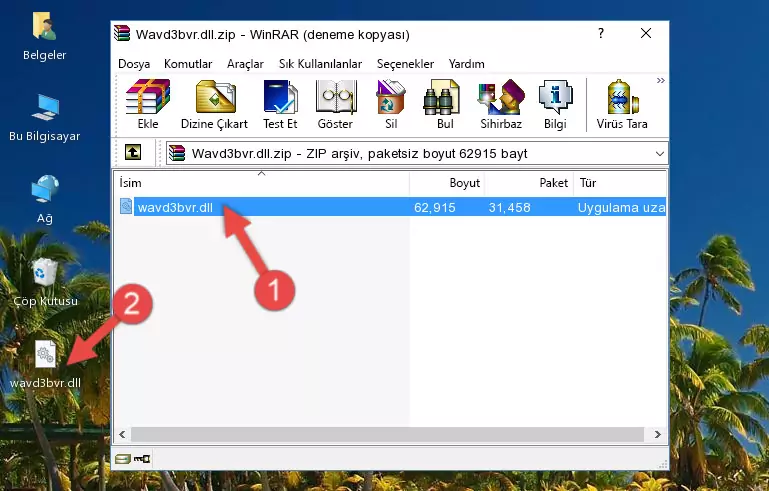
Task: Select the Belgeler desktop icon
Action: coord(45,36)
